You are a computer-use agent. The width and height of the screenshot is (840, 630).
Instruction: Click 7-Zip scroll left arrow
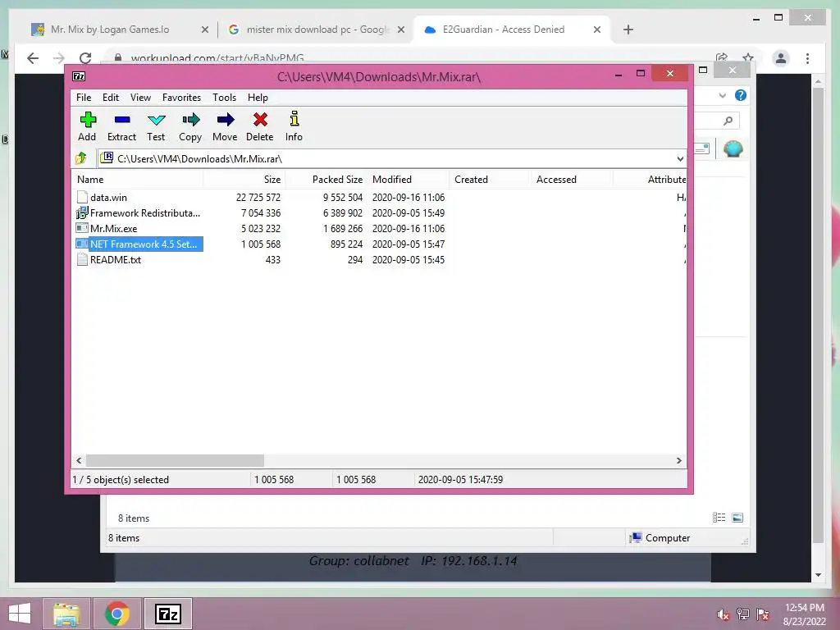point(79,461)
